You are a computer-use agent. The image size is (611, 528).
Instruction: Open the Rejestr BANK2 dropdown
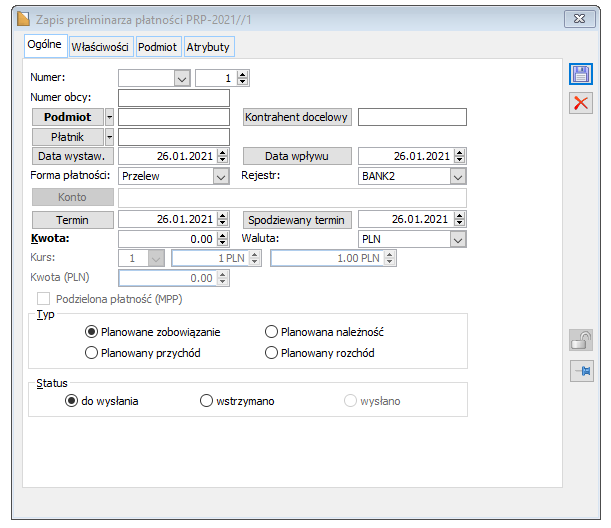tap(458, 177)
